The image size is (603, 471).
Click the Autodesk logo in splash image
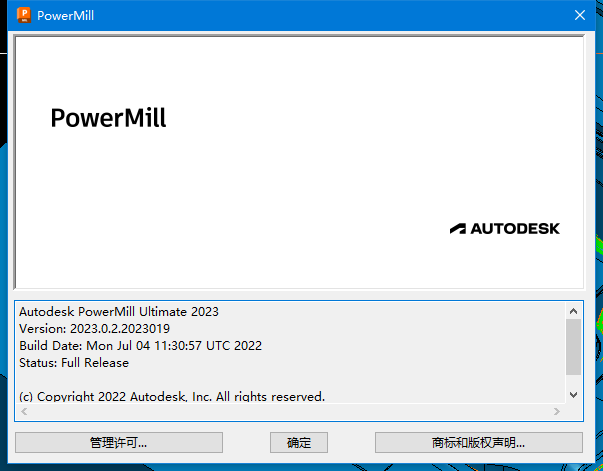pyautogui.click(x=505, y=228)
